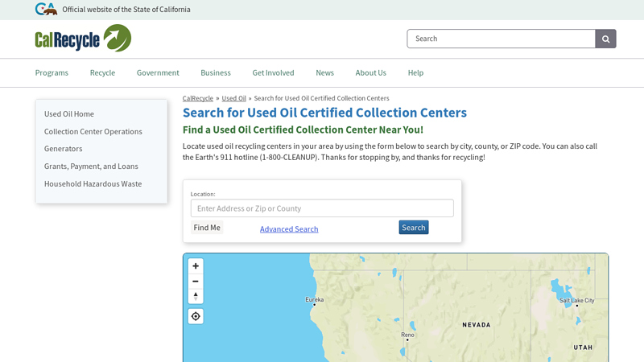Open Household Hazardous Waste link
The height and width of the screenshot is (362, 644).
(x=93, y=184)
